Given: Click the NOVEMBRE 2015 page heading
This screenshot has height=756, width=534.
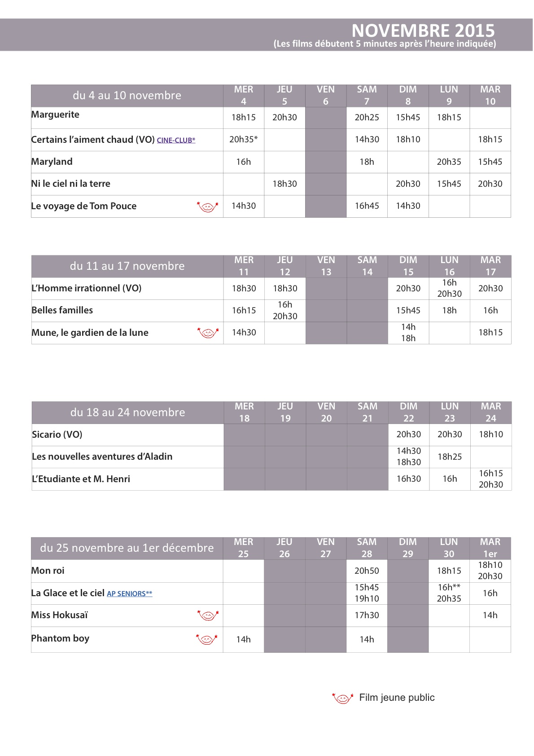Looking at the screenshot, I should click(423, 31).
